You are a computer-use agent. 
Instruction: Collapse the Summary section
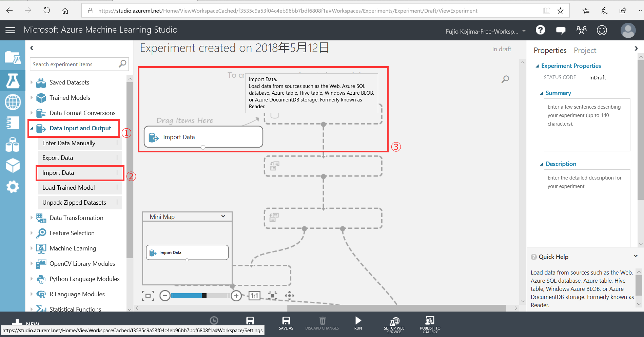tap(542, 93)
